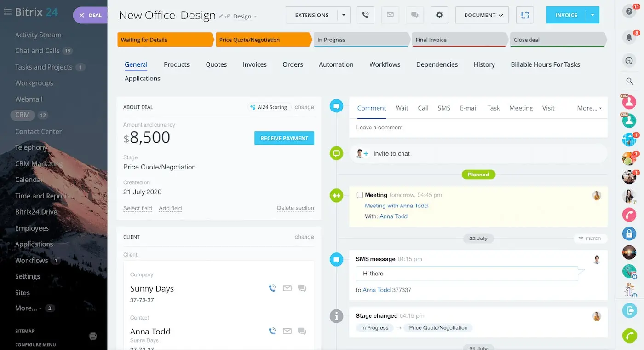Click the print icon beside Sitemap

tap(93, 336)
